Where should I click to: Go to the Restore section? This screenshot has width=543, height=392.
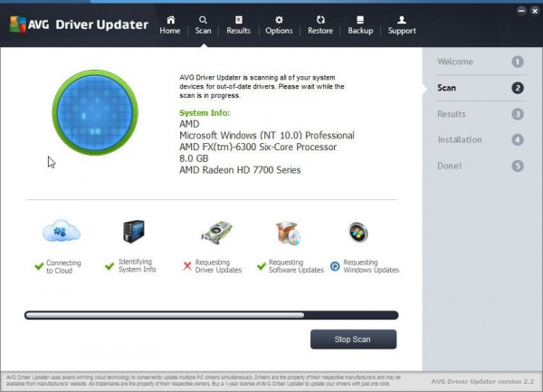click(320, 25)
